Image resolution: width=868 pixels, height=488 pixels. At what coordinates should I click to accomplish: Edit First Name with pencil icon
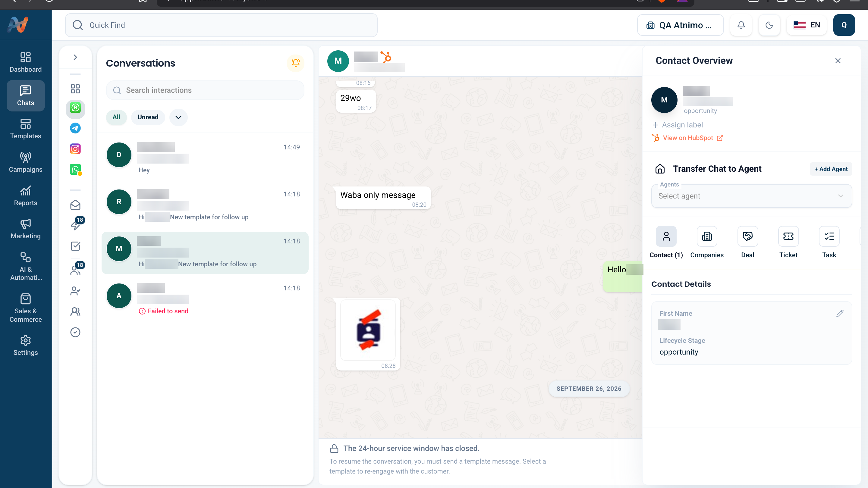(x=840, y=313)
